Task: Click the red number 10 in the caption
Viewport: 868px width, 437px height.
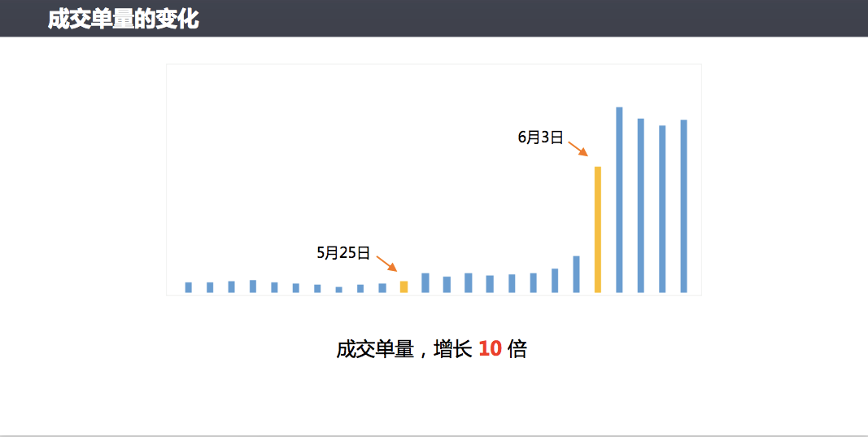Action: (490, 349)
